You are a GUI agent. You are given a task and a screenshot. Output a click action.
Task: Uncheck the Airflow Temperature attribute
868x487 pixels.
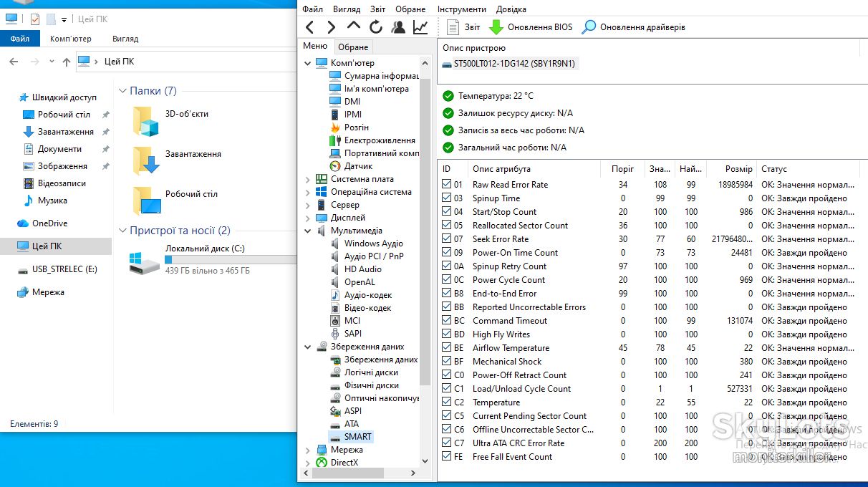[x=447, y=348]
